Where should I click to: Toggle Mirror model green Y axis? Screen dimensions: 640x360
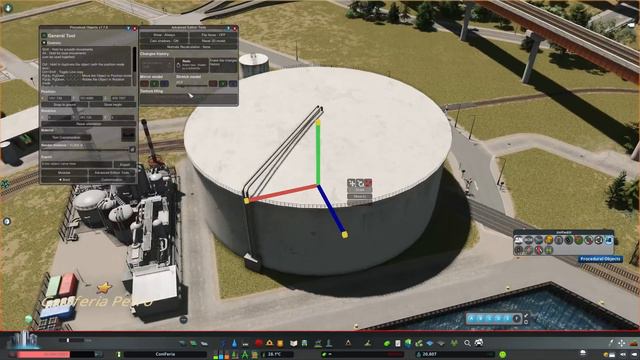[x=154, y=84]
